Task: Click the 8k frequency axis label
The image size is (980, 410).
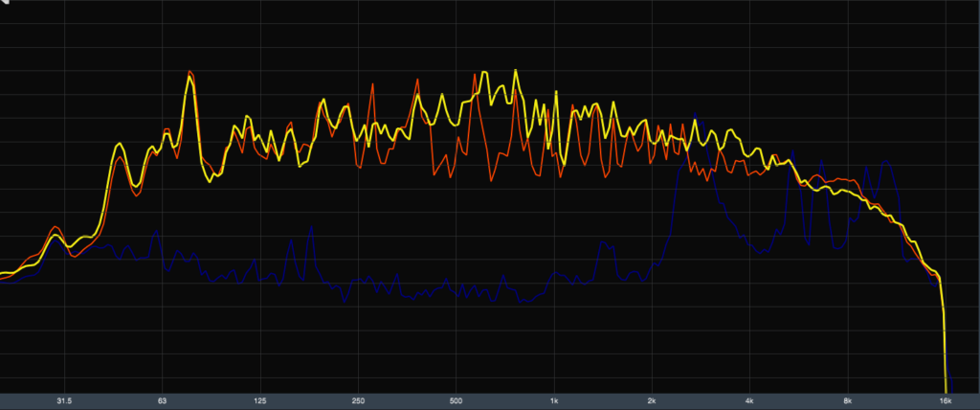Action: click(x=849, y=400)
